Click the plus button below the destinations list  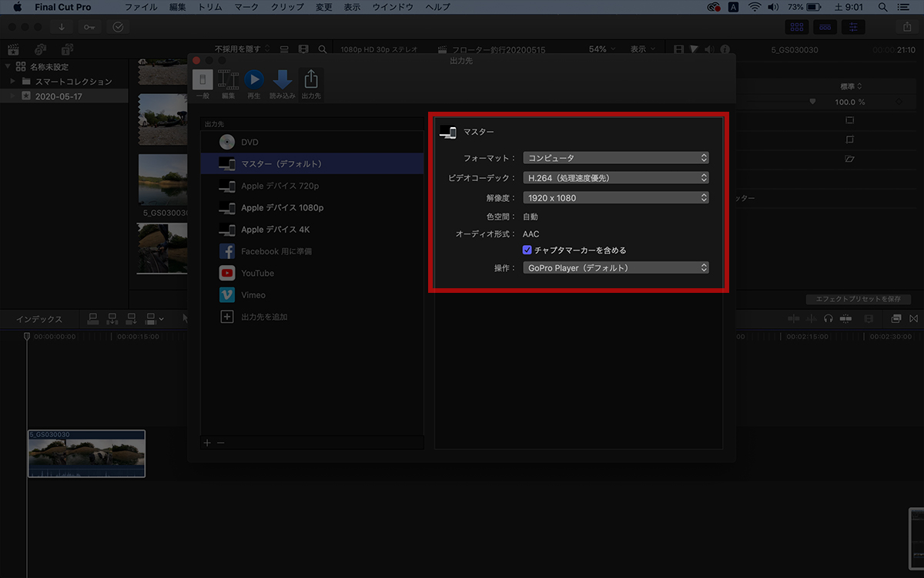pyautogui.click(x=206, y=442)
